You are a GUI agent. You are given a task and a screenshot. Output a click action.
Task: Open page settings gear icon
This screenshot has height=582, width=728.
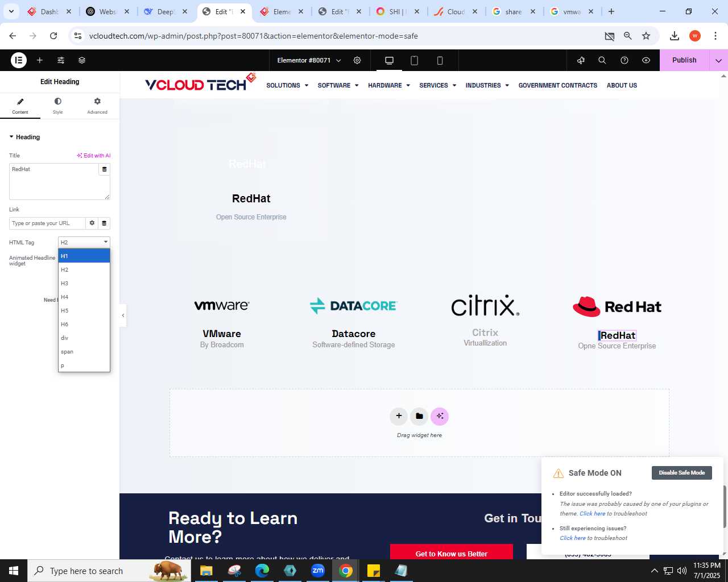click(x=357, y=60)
